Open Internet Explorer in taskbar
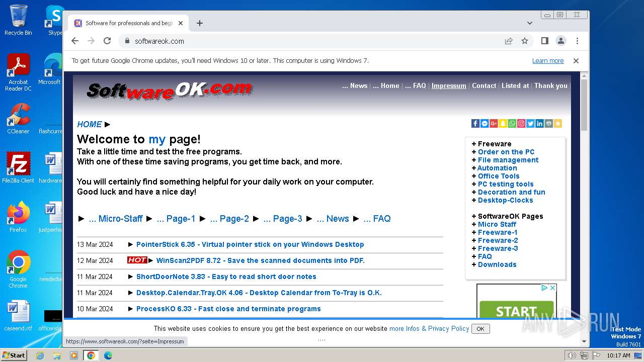Viewport: 644px width, 362px height. [40, 355]
